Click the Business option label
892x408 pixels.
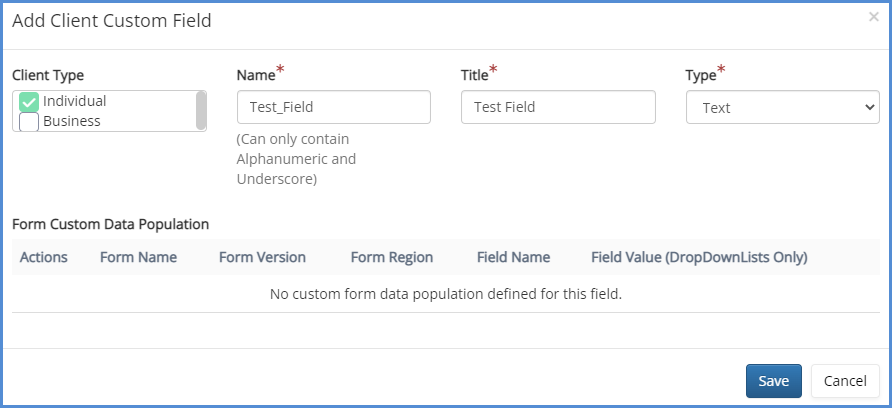[x=72, y=121]
